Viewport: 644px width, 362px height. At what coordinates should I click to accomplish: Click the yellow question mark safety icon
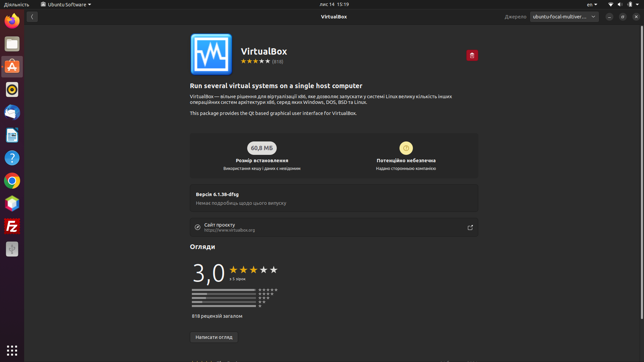point(406,148)
